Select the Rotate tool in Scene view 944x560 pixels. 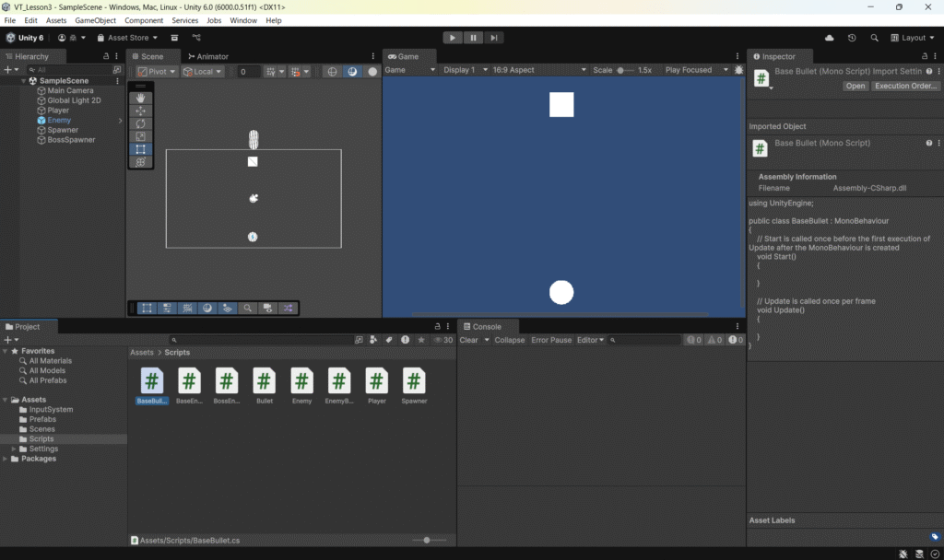click(x=140, y=123)
